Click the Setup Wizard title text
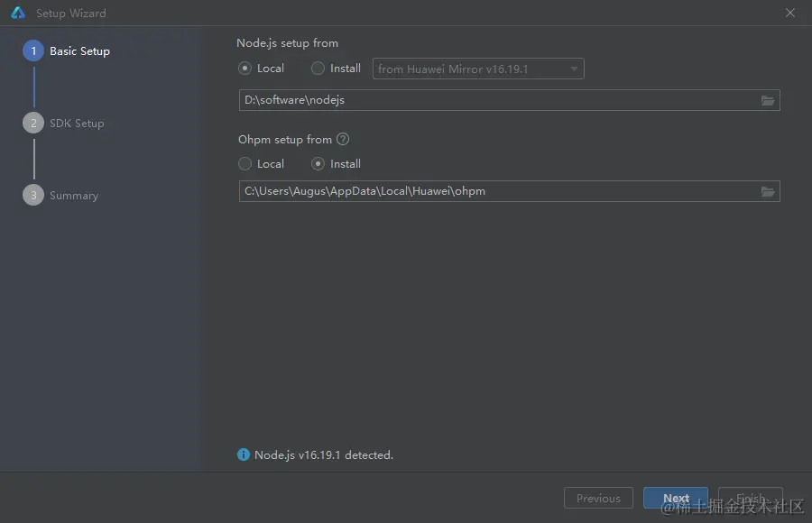 click(71, 14)
